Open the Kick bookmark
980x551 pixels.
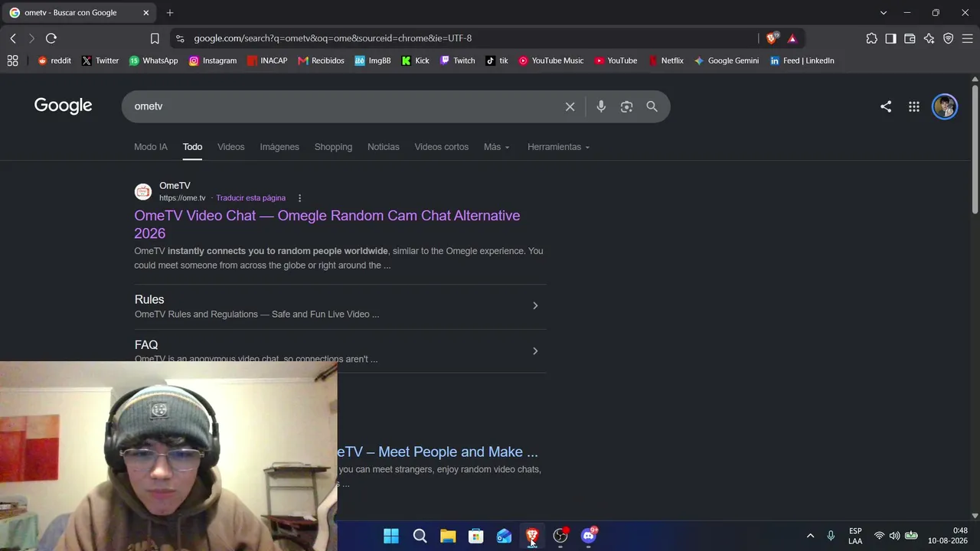(x=416, y=60)
